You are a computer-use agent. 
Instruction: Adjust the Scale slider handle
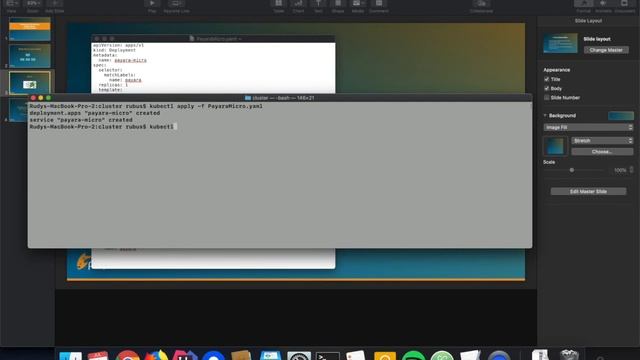[572, 170]
